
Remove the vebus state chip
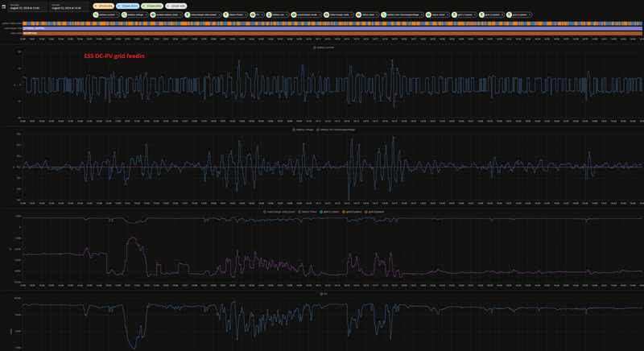point(377,14)
